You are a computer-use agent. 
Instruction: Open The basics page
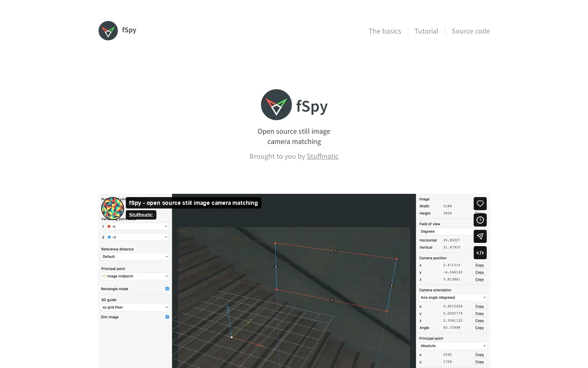[385, 31]
